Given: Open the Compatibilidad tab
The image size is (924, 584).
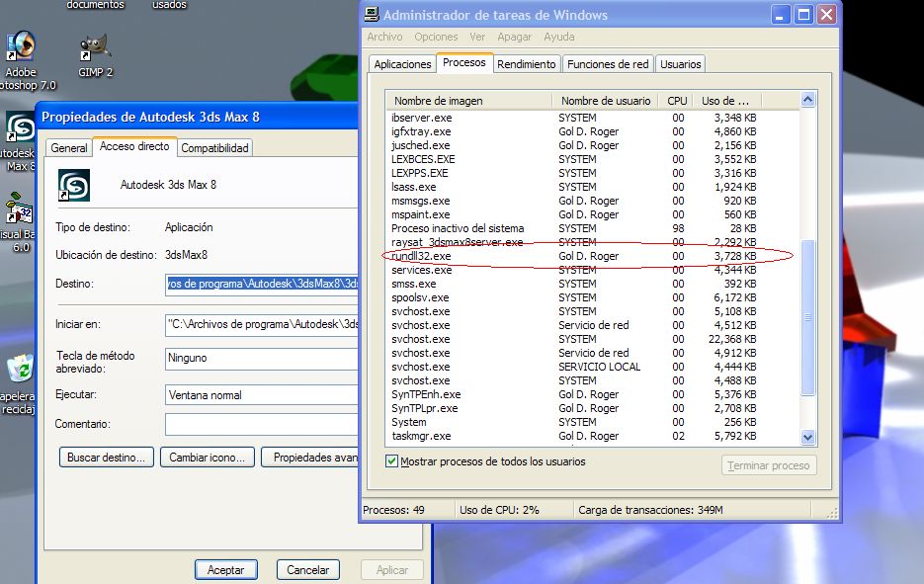Looking at the screenshot, I should tap(214, 148).
